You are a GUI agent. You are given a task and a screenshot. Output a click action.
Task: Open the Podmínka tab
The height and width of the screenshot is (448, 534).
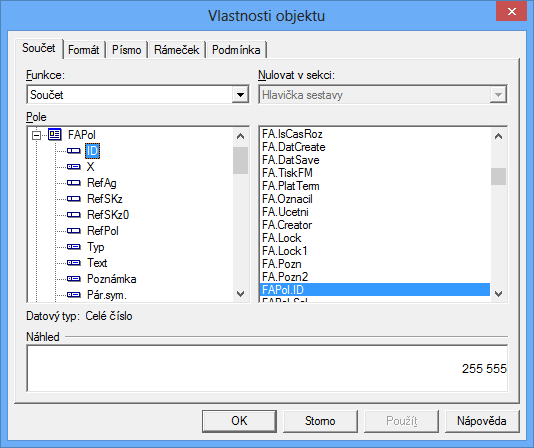(x=236, y=50)
